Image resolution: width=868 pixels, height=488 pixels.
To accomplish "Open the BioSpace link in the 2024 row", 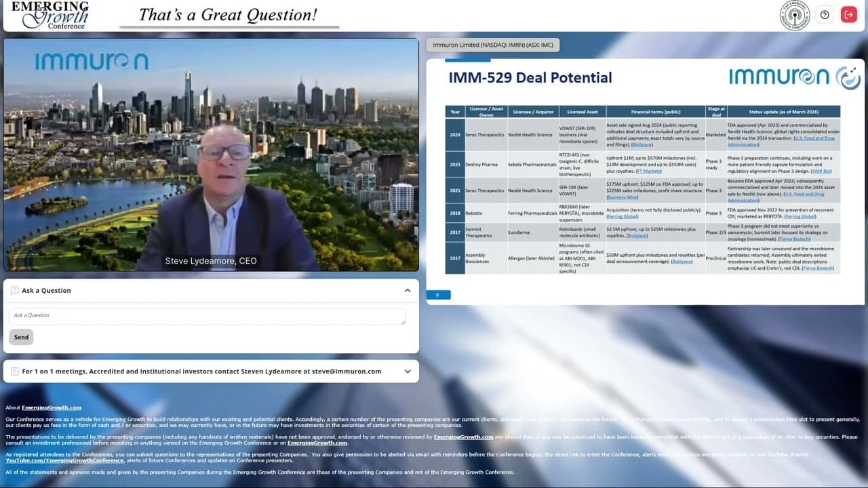I will pos(642,144).
